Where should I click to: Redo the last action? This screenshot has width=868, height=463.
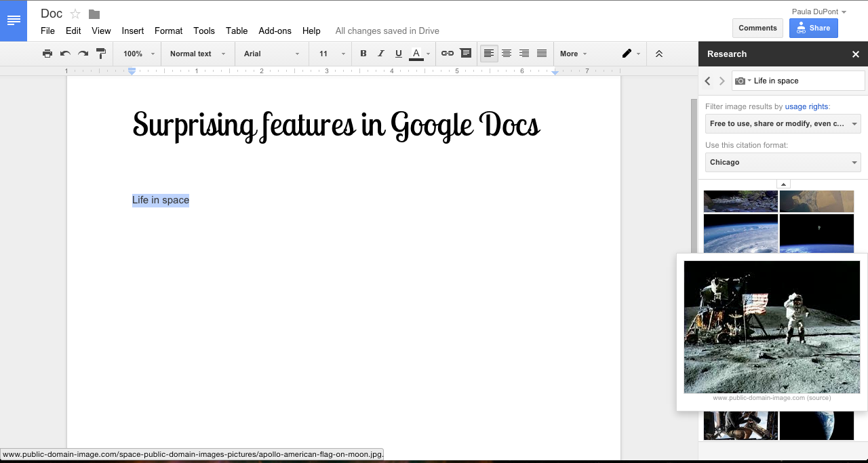[x=83, y=54]
